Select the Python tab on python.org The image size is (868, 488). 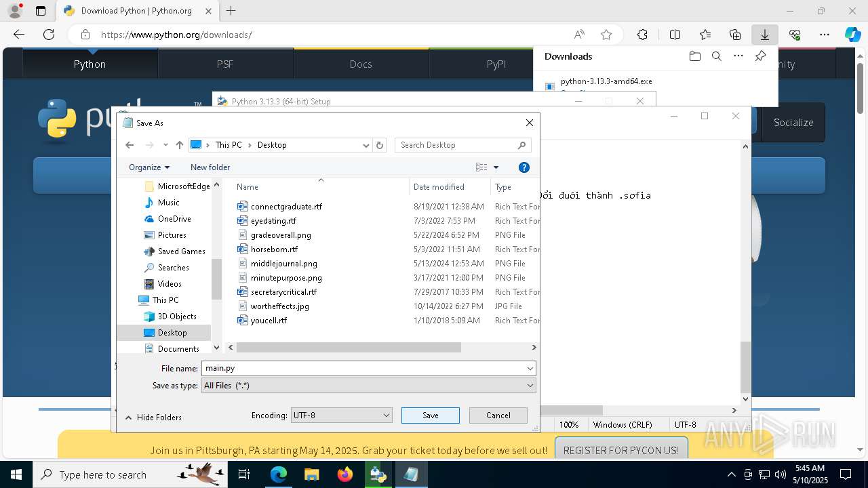click(90, 64)
